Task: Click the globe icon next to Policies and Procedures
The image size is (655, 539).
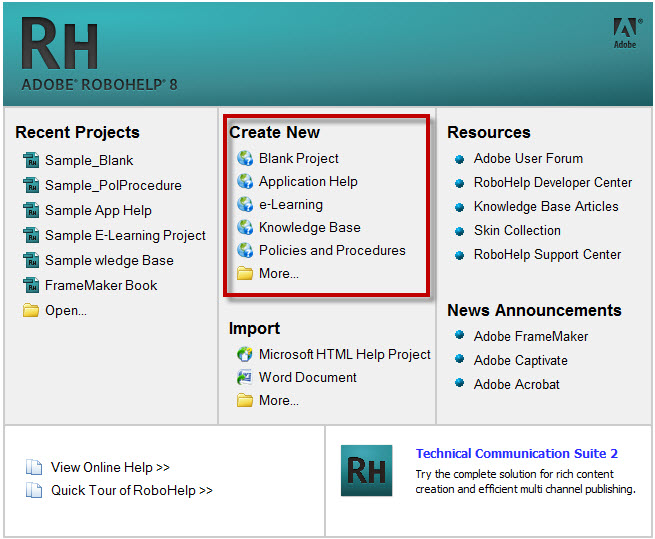Action: [245, 250]
